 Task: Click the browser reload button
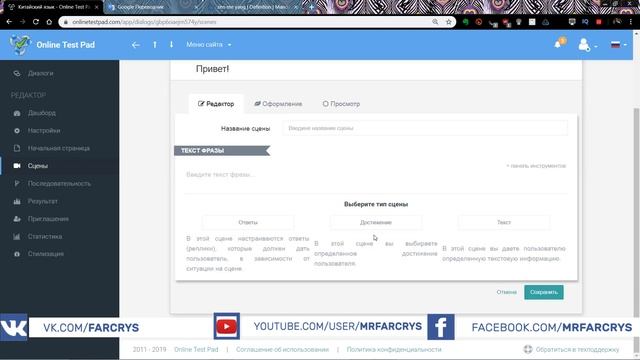pos(36,22)
